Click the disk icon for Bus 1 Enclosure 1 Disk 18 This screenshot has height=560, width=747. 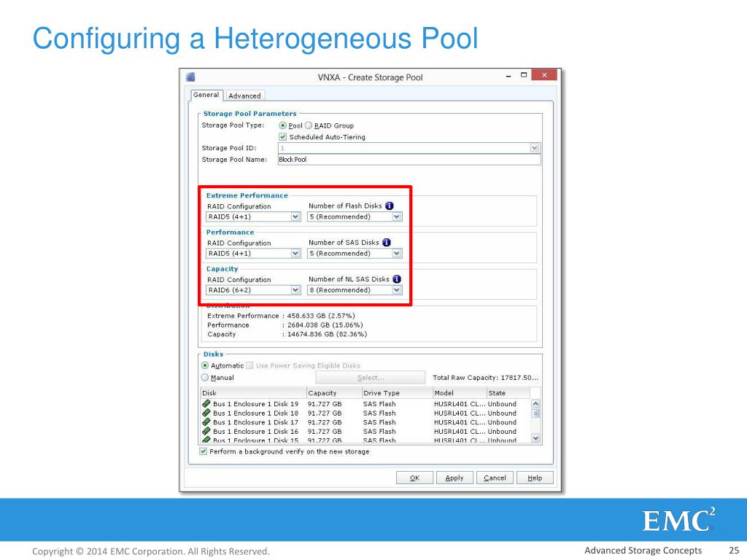tap(206, 413)
